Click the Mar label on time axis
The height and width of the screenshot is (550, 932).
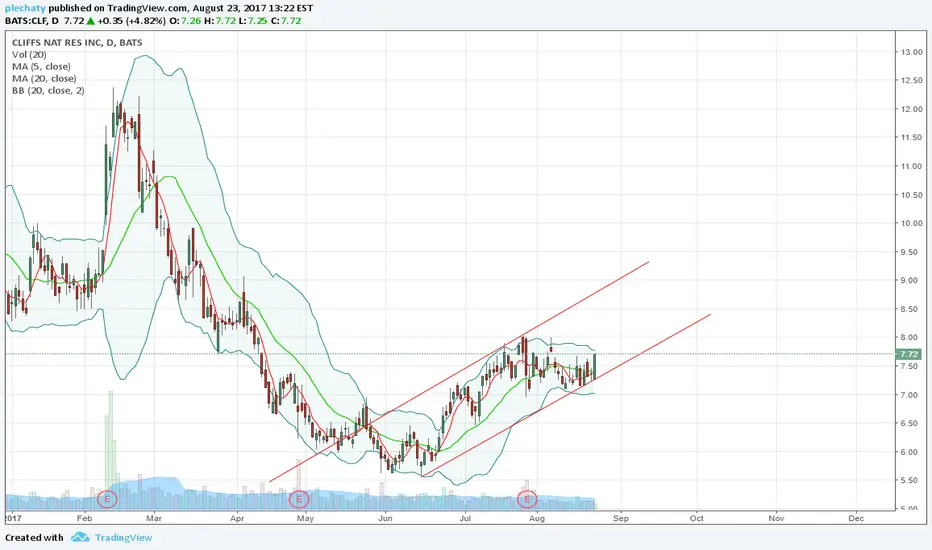click(x=154, y=518)
